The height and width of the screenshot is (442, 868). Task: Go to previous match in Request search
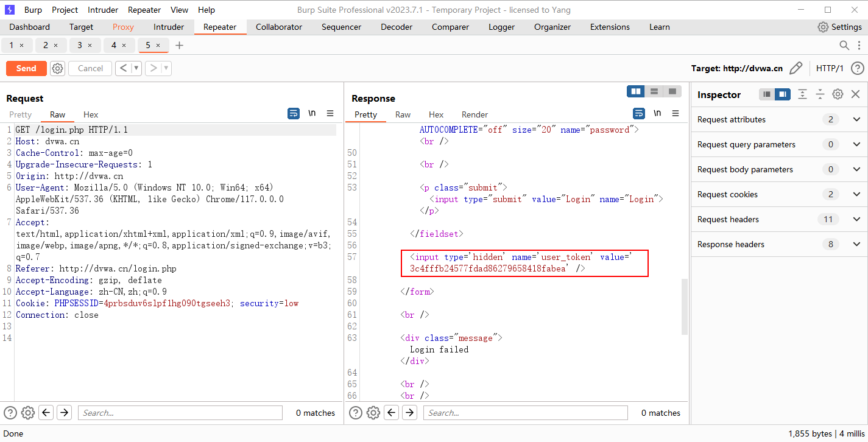46,413
